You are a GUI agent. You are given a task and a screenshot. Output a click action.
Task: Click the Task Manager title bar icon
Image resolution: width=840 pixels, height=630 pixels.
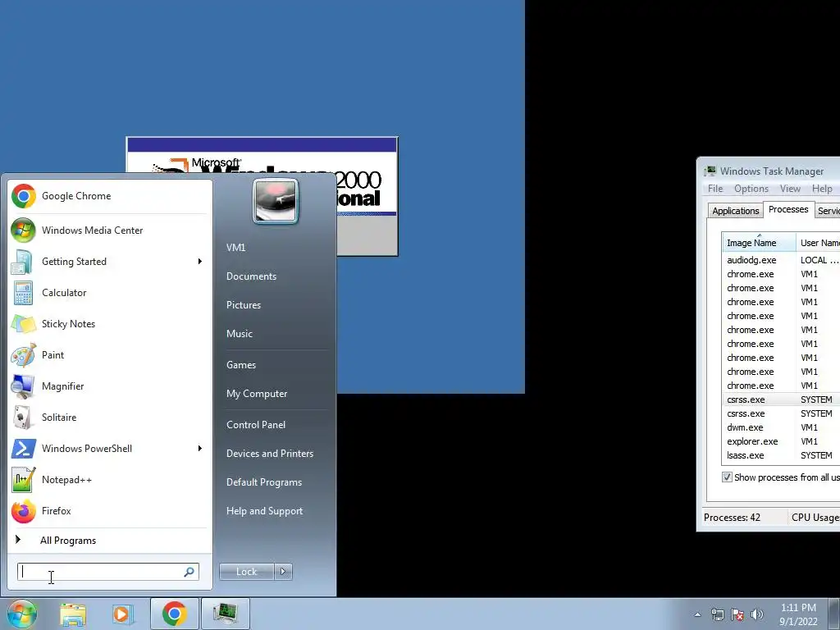710,171
